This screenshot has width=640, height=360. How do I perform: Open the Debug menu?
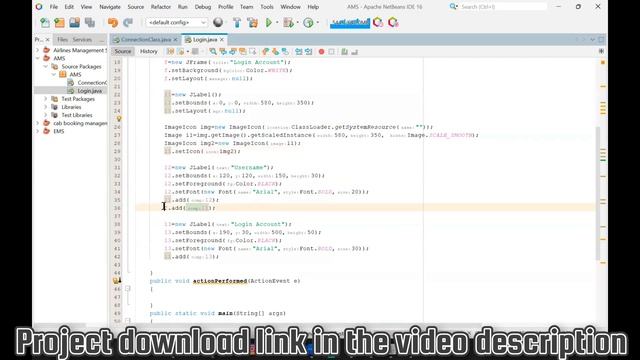[x=203, y=7]
